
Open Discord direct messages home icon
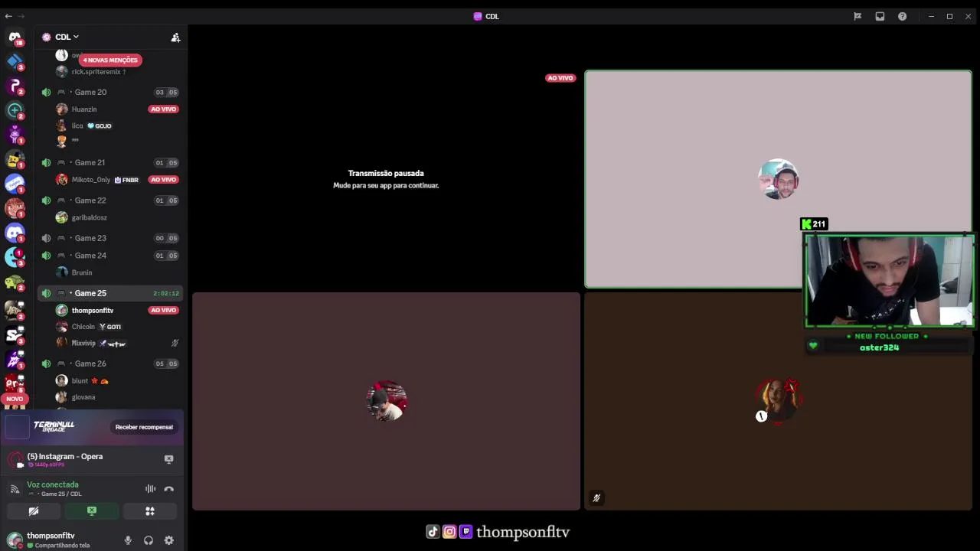pos(15,37)
